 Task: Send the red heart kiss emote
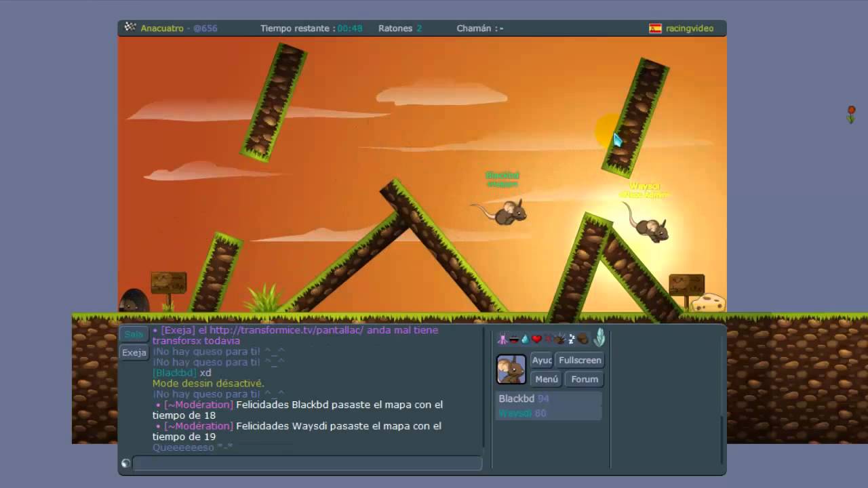536,339
